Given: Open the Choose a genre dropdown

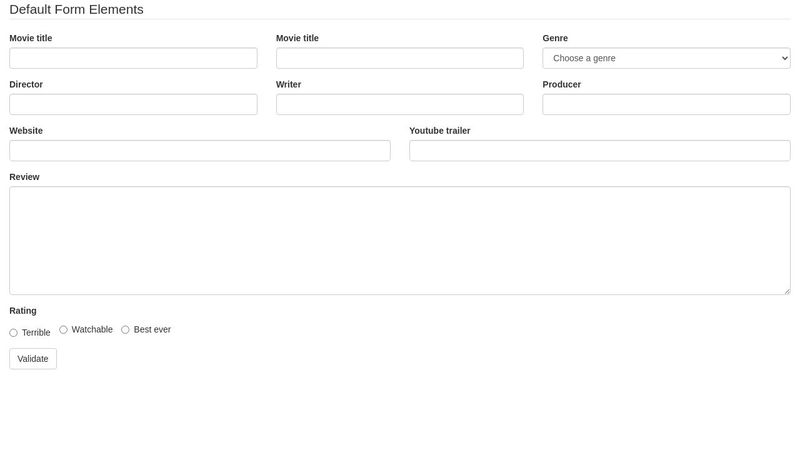Looking at the screenshot, I should 666,58.
